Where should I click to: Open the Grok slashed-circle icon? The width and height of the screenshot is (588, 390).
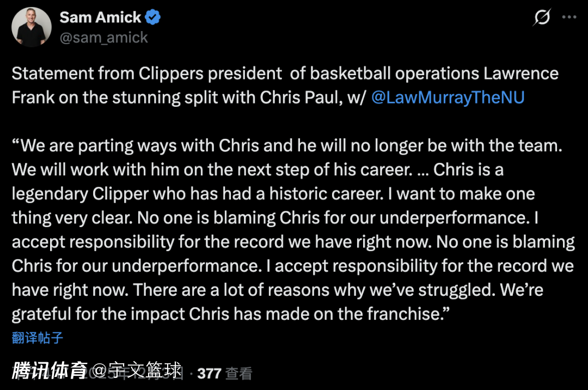coord(542,18)
